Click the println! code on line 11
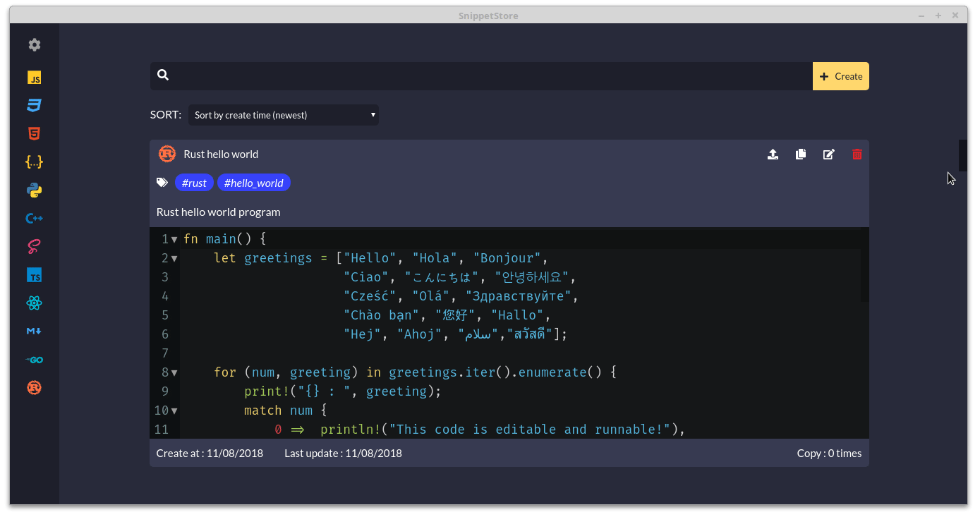980x517 pixels. coord(503,430)
